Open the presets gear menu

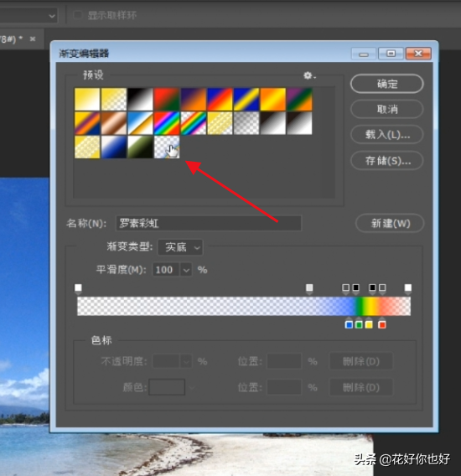tap(309, 75)
